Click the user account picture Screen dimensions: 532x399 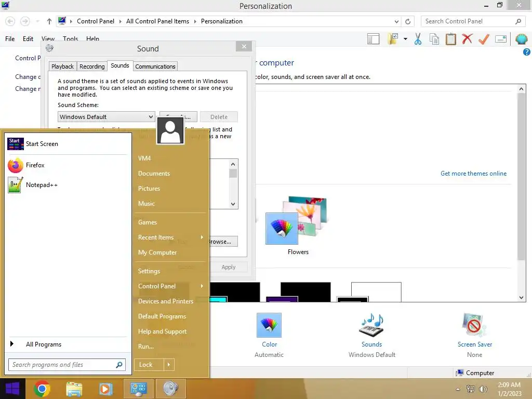point(170,130)
